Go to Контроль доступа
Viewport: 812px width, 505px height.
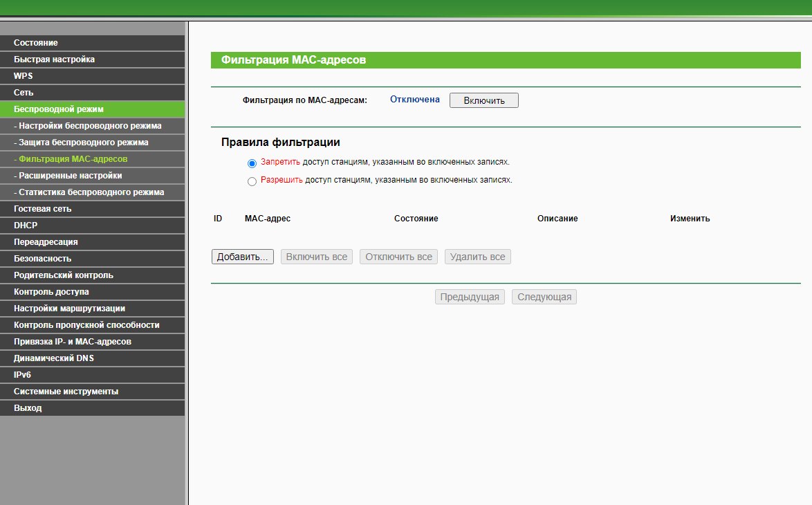pyautogui.click(x=92, y=292)
